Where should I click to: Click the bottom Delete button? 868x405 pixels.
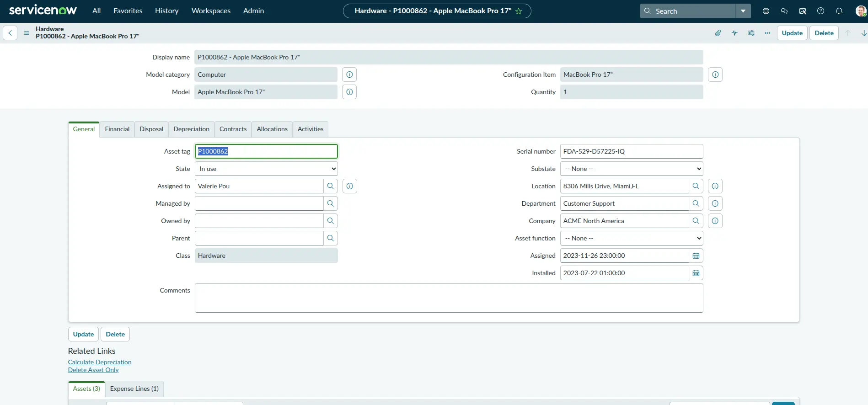tap(115, 334)
